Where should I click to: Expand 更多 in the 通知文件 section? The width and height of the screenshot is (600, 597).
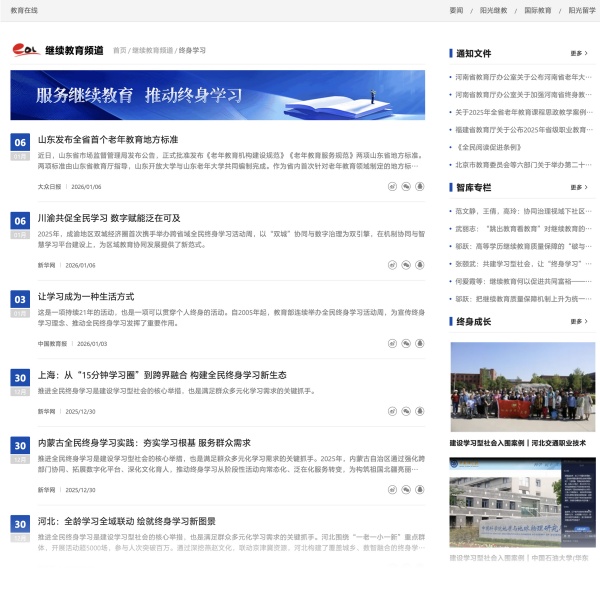click(x=578, y=54)
